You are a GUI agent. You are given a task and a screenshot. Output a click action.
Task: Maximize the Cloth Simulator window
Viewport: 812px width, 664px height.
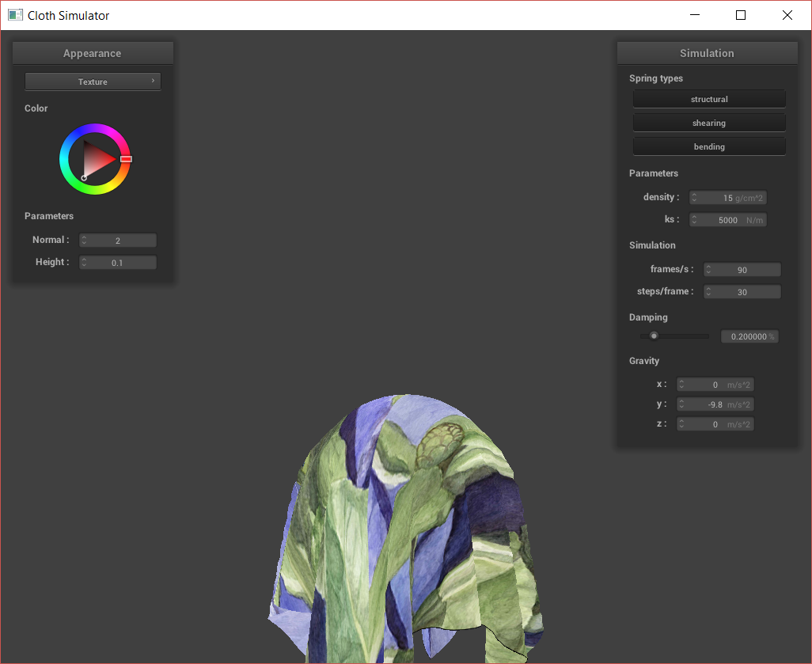click(741, 15)
